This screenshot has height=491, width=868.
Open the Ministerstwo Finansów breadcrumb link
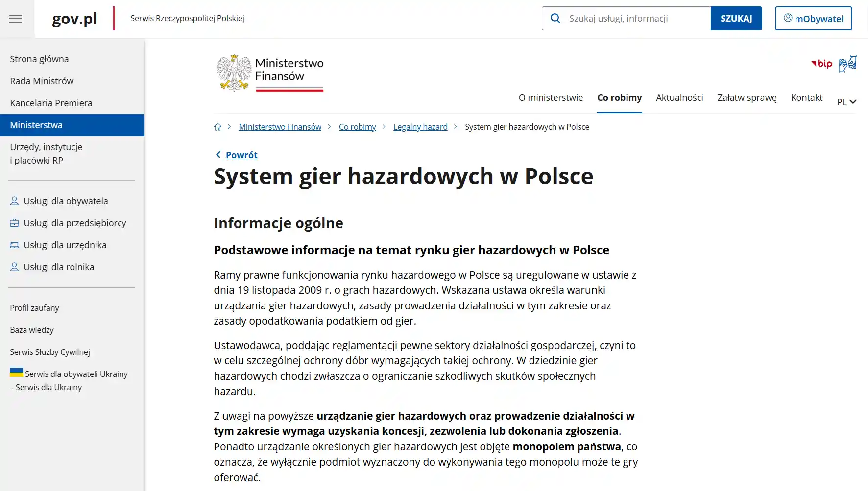(x=280, y=127)
